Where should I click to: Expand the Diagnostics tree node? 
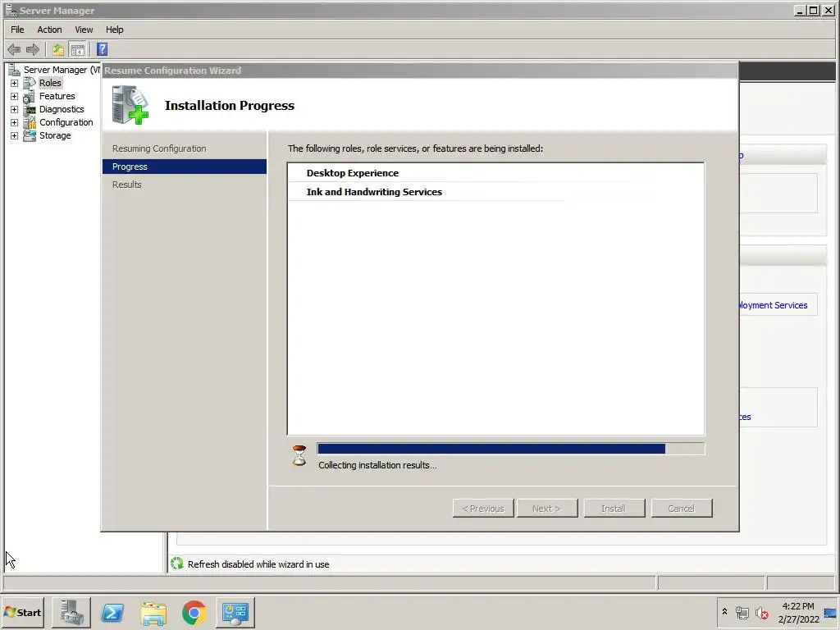[x=15, y=109]
